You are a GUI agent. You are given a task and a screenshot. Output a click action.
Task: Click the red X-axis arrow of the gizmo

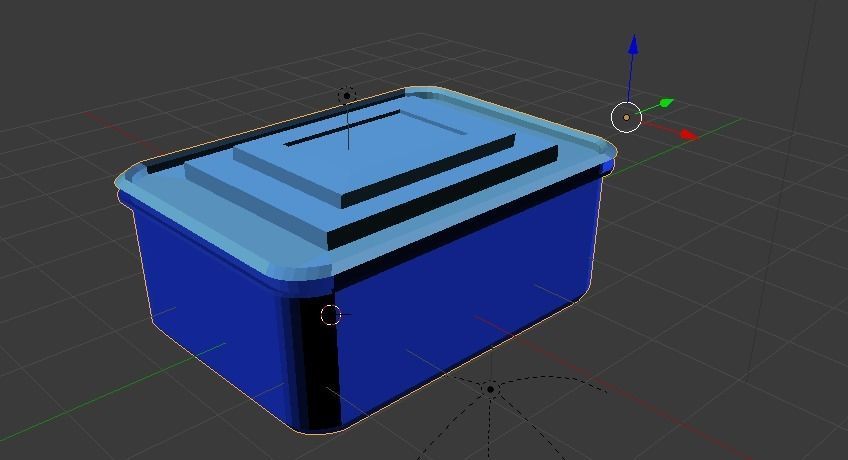click(688, 135)
